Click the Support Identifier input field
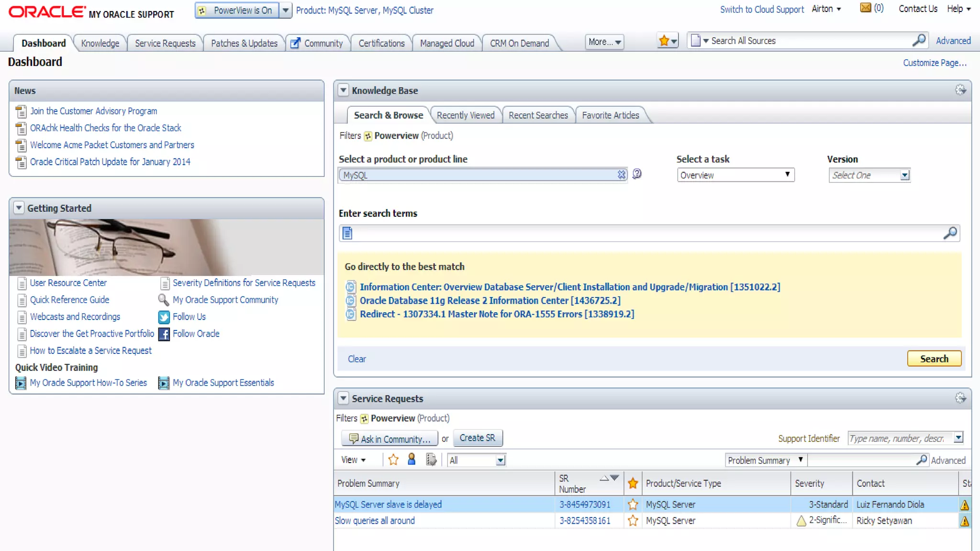This screenshot has height=551, width=980. coord(900,438)
